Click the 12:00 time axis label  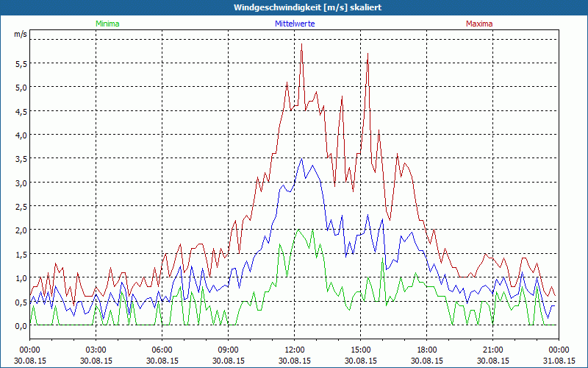295,350
